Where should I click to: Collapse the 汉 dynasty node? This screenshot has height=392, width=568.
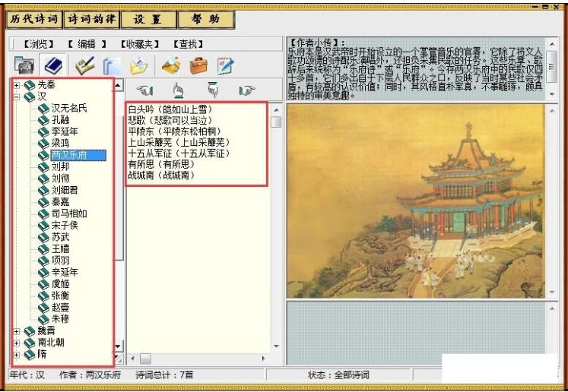[x=17, y=97]
